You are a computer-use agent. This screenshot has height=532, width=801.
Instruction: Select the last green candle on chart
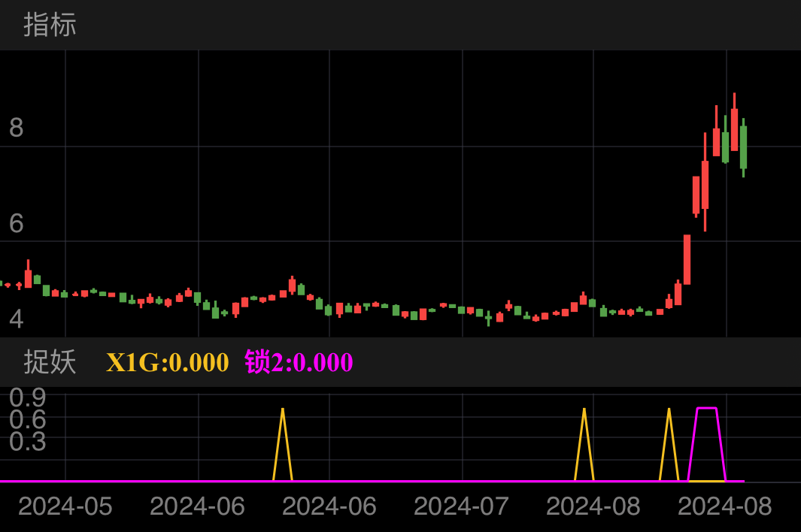coord(743,147)
